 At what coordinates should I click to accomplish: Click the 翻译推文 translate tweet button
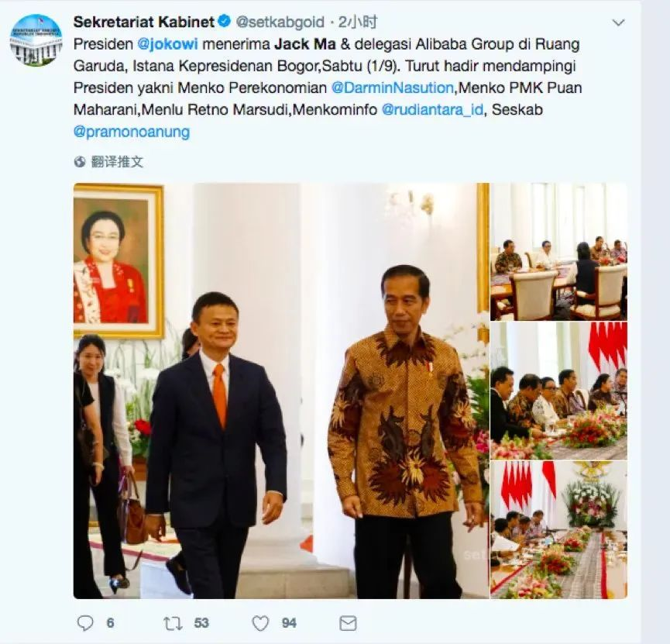click(x=117, y=162)
